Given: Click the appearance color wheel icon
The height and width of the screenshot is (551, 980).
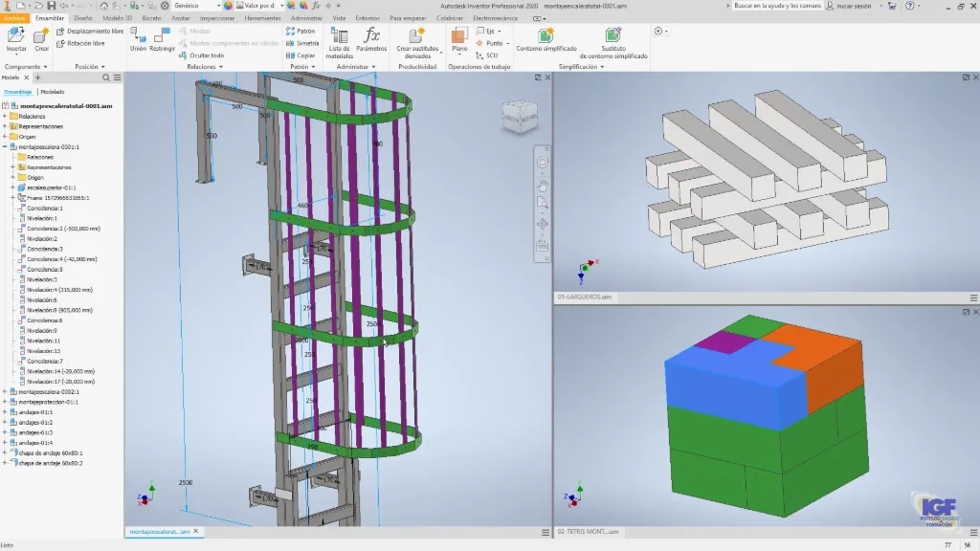Looking at the screenshot, I should point(228,6).
